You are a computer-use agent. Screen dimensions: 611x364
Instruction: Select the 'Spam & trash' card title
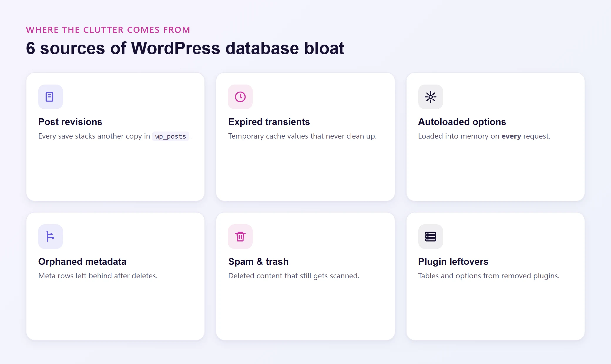pos(258,262)
